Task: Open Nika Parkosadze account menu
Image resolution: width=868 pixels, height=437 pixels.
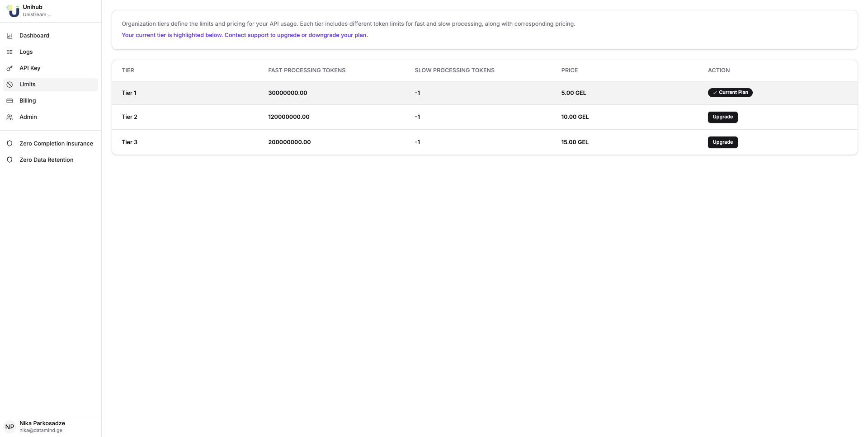Action: pyautogui.click(x=42, y=423)
